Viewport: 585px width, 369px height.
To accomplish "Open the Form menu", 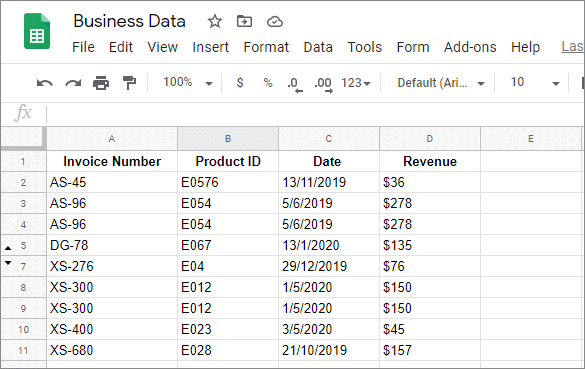I will [x=413, y=47].
